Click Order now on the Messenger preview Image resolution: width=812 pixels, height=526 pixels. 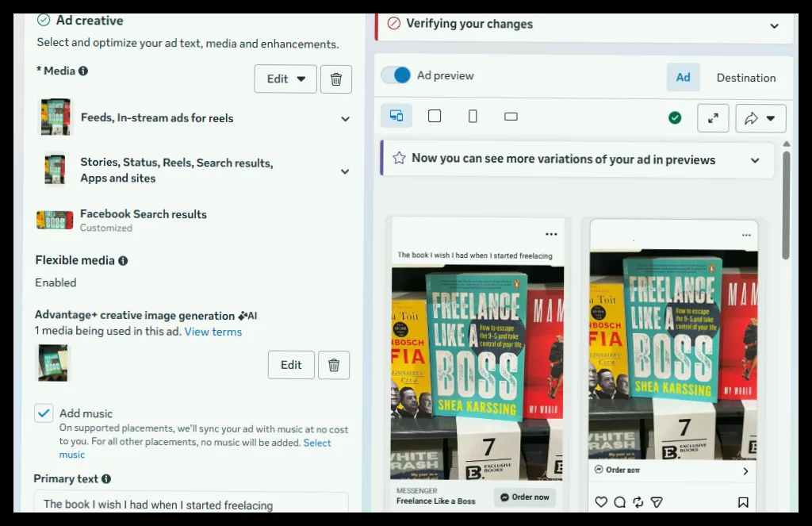pos(525,497)
